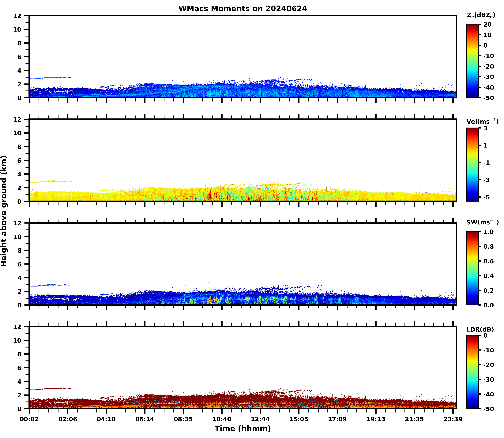Click the 12:44 time tick label
504x438 pixels.
pos(260,419)
